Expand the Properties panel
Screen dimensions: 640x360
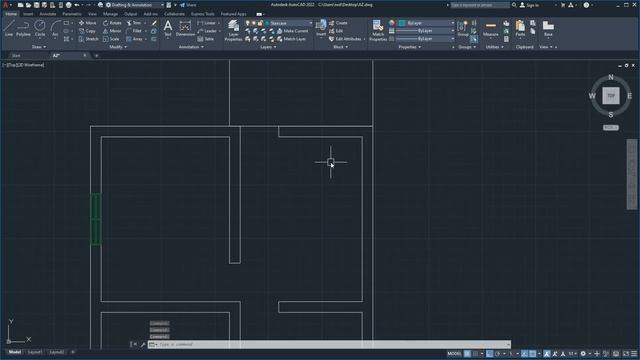pyautogui.click(x=409, y=47)
